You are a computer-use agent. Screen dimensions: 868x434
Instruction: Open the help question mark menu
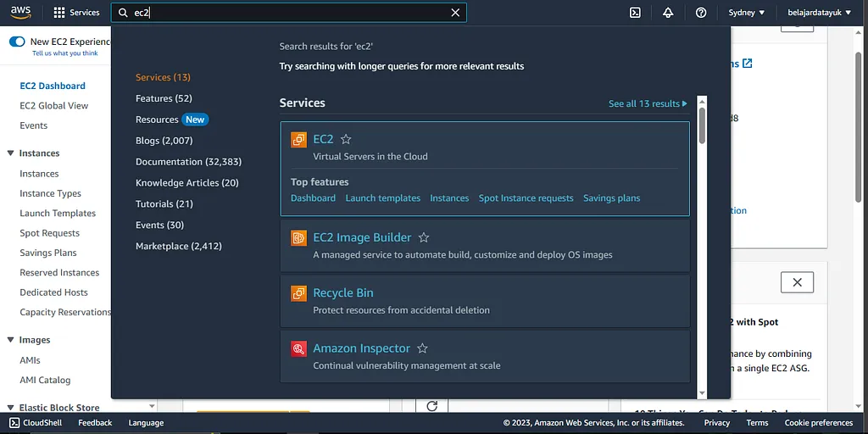[701, 13]
